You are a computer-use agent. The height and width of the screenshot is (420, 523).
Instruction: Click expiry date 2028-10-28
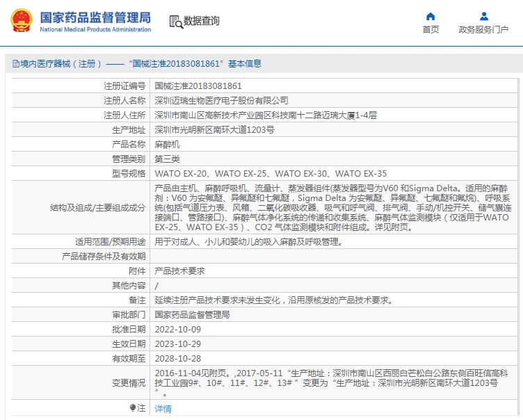click(178, 359)
